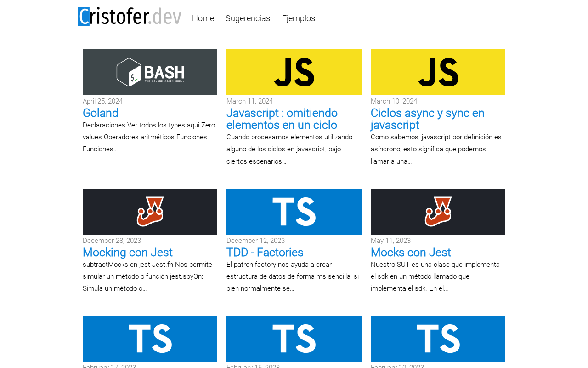This screenshot has width=588, height=368.
Task: Open 'Ciclos async y sync en javascript'
Action: point(427,119)
